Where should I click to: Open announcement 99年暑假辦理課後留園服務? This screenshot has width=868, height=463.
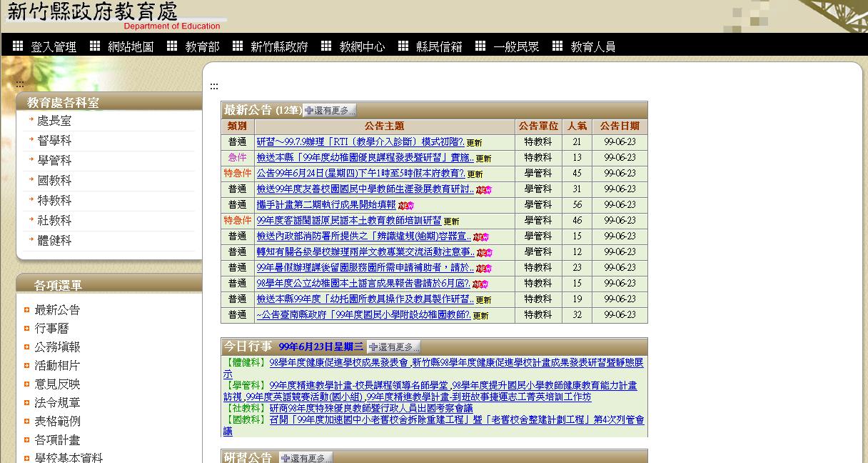tap(365, 267)
